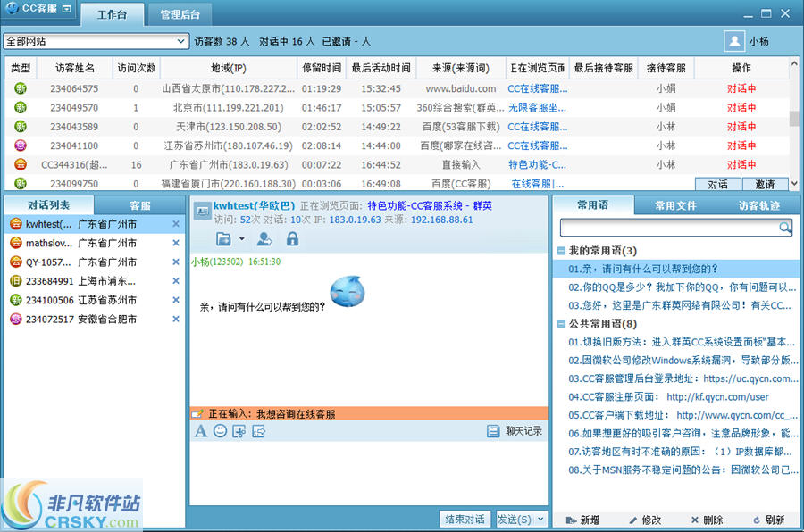This screenshot has height=532, width=804.
Task: Open chat history (聊天记录)
Action: (x=515, y=431)
